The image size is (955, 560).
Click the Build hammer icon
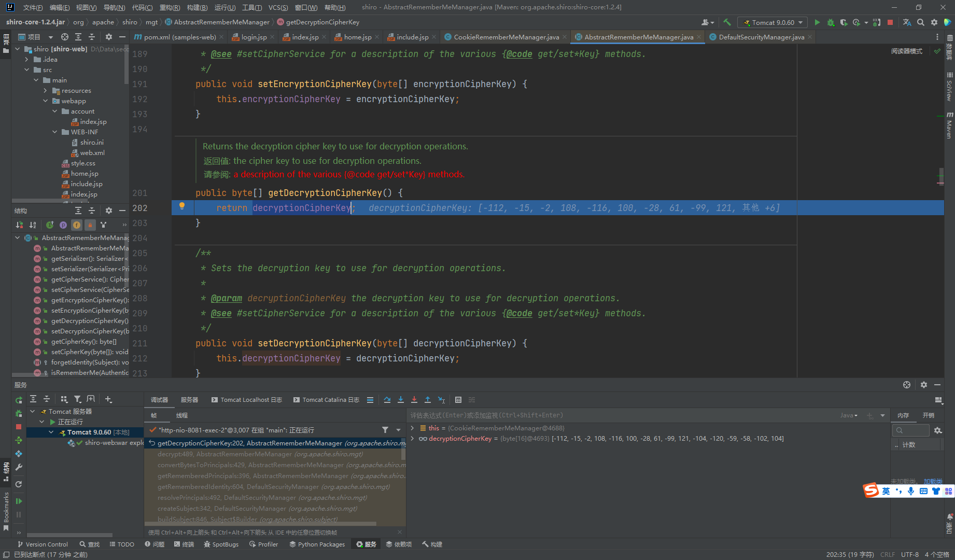point(727,22)
